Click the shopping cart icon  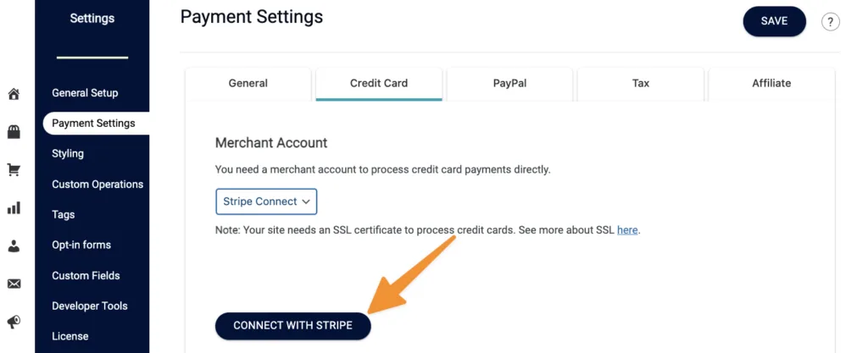click(x=14, y=169)
